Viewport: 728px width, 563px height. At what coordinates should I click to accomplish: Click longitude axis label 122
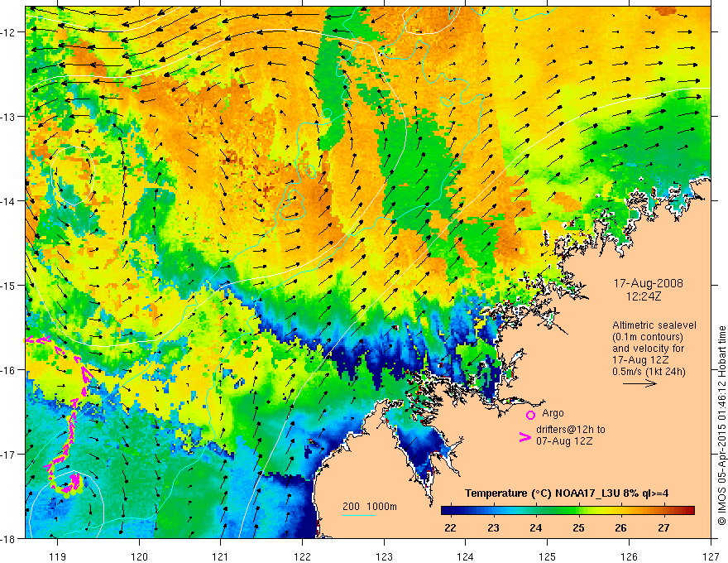(302, 556)
